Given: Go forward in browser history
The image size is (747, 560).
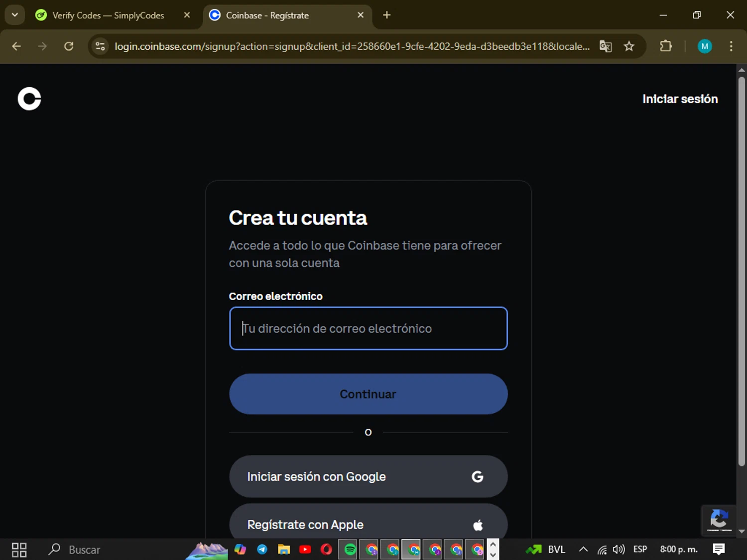Looking at the screenshot, I should [x=42, y=46].
